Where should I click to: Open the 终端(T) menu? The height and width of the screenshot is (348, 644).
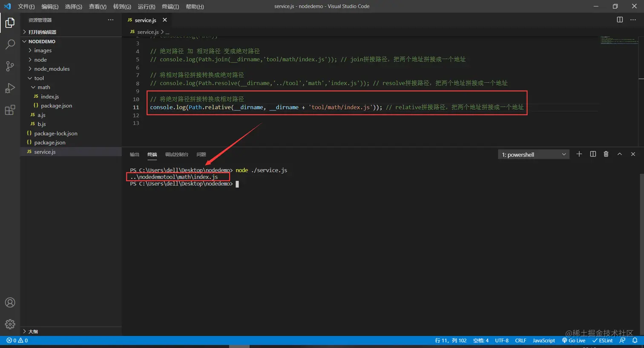170,6
